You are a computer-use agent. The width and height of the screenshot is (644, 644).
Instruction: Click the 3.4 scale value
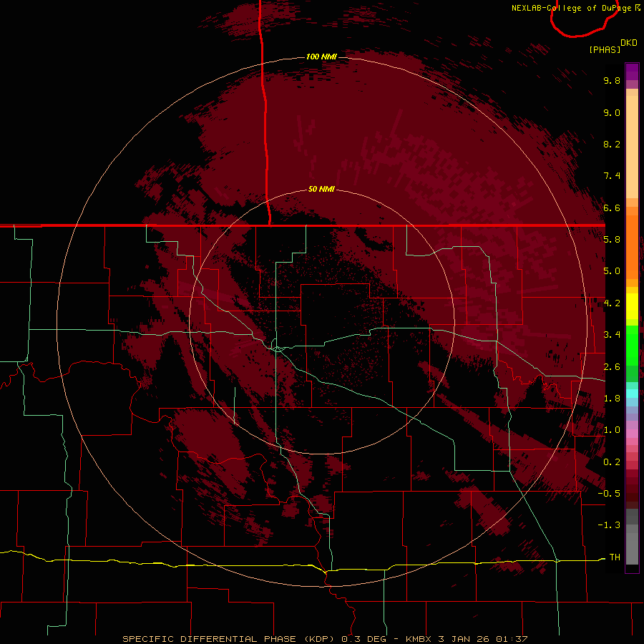tap(612, 335)
